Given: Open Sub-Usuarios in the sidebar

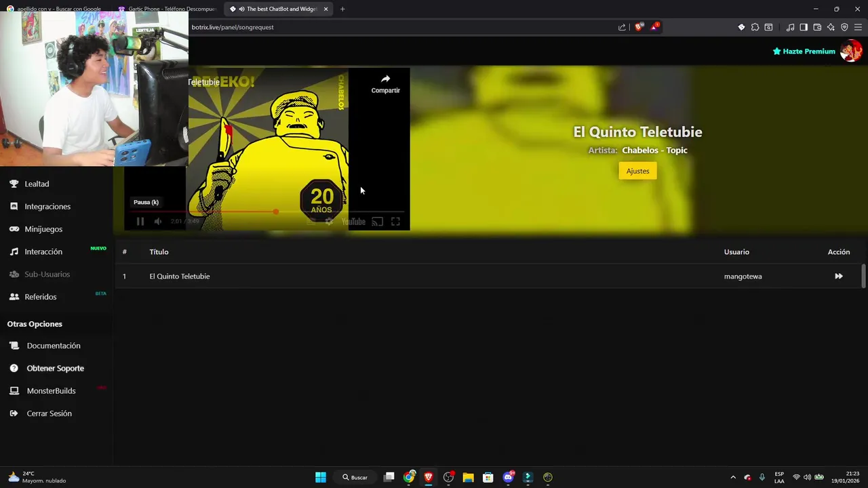Looking at the screenshot, I should tap(47, 274).
